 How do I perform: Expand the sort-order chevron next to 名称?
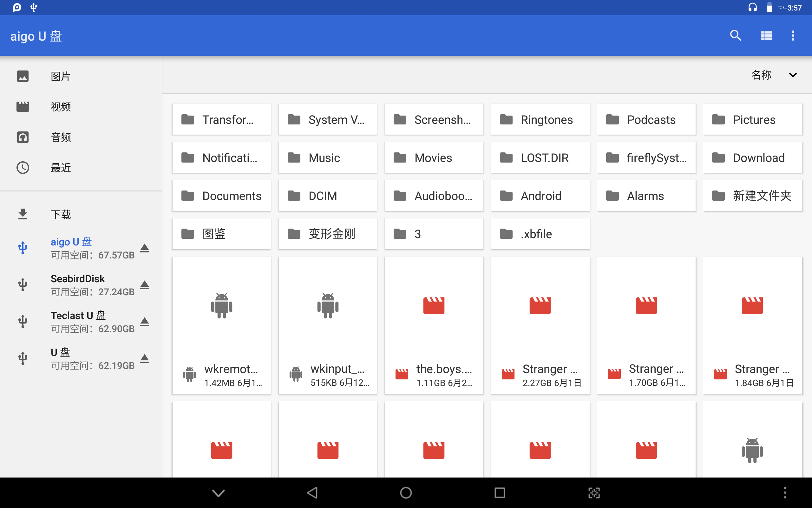pos(793,75)
